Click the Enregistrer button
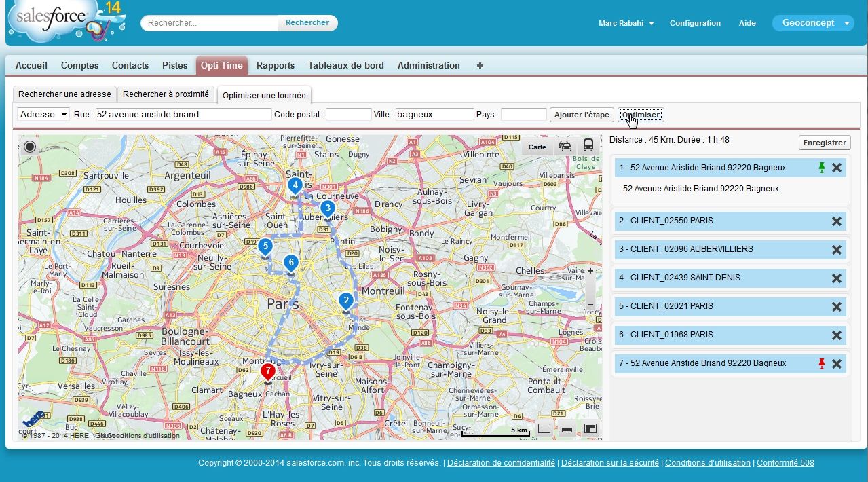Viewport: 868px width, 482px height. 825,143
